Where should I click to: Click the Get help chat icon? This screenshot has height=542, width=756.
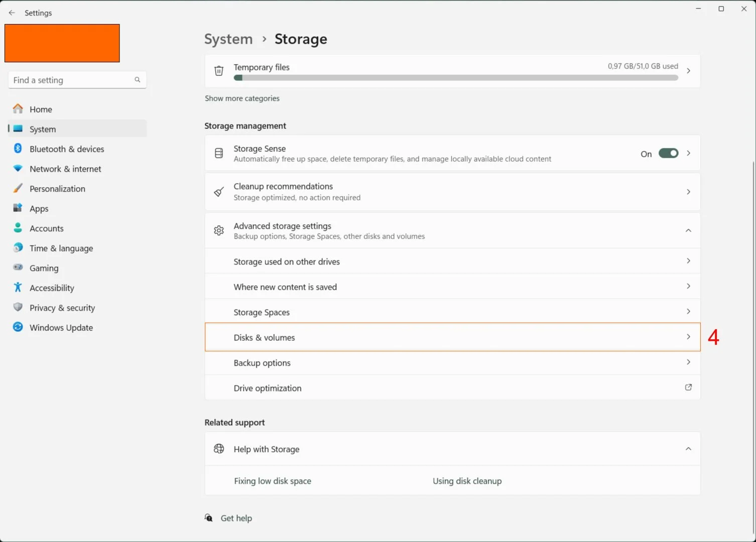209,518
